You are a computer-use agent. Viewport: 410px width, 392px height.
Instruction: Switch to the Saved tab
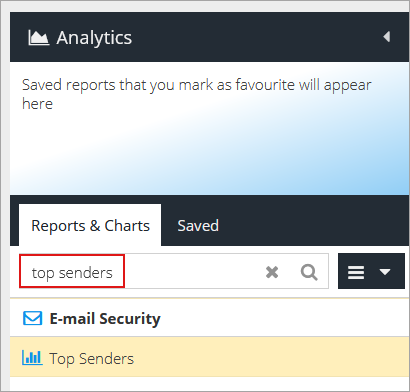click(198, 225)
